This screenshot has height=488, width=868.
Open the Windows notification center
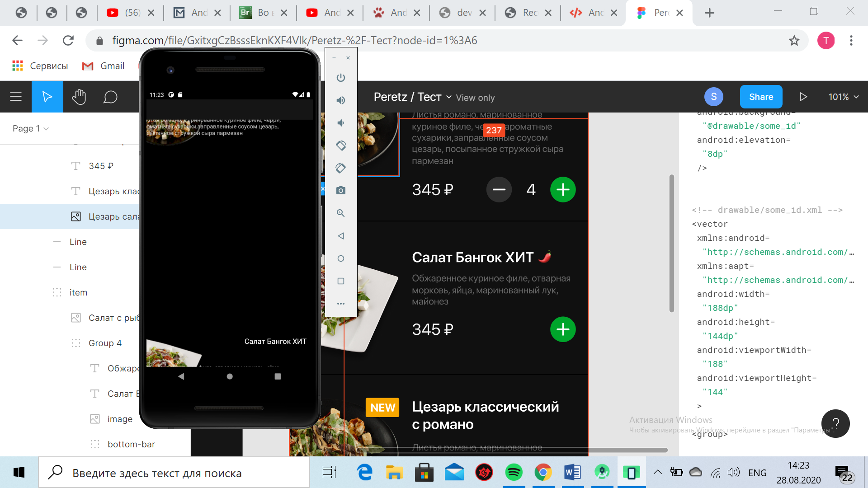844,474
